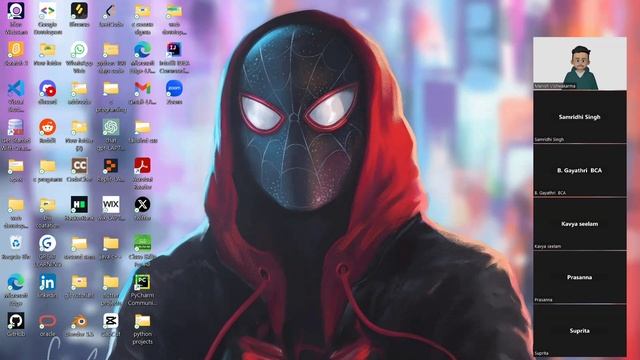Launch PyCharm Community icon
Viewport: 640px width, 360px height.
pos(142,282)
